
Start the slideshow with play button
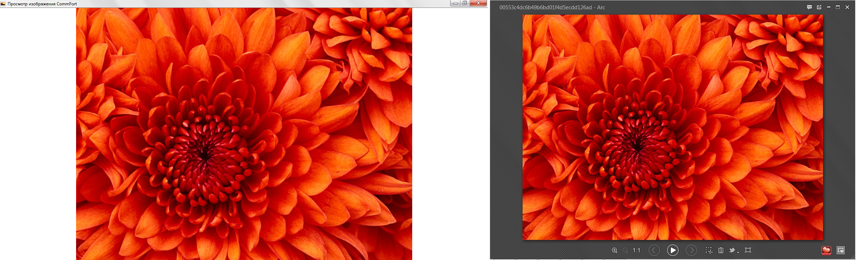point(673,250)
